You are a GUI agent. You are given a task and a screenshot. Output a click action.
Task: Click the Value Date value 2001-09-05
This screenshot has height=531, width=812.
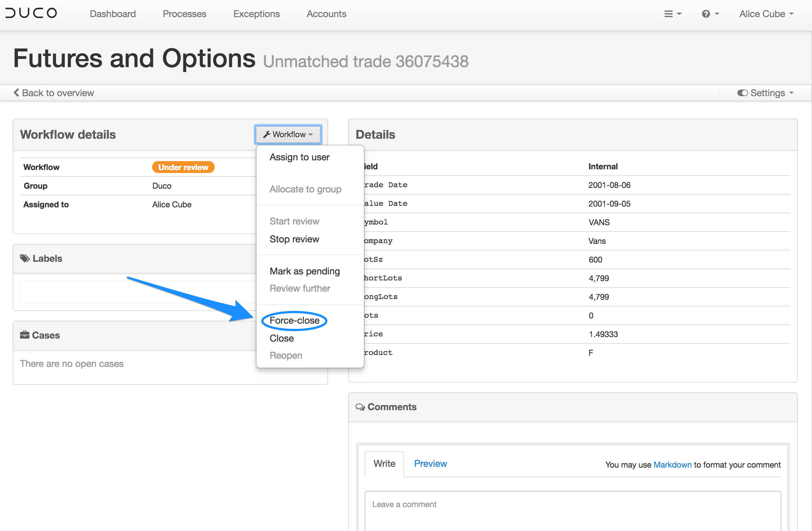pyautogui.click(x=609, y=204)
